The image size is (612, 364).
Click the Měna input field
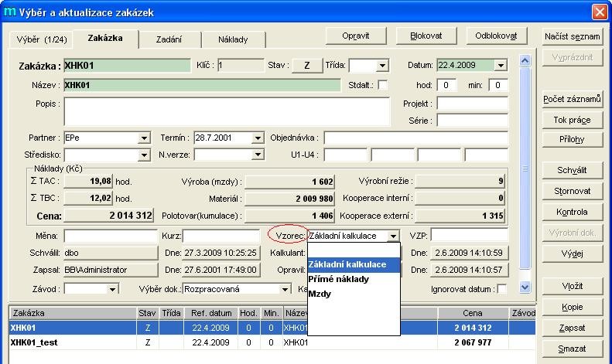(x=111, y=236)
